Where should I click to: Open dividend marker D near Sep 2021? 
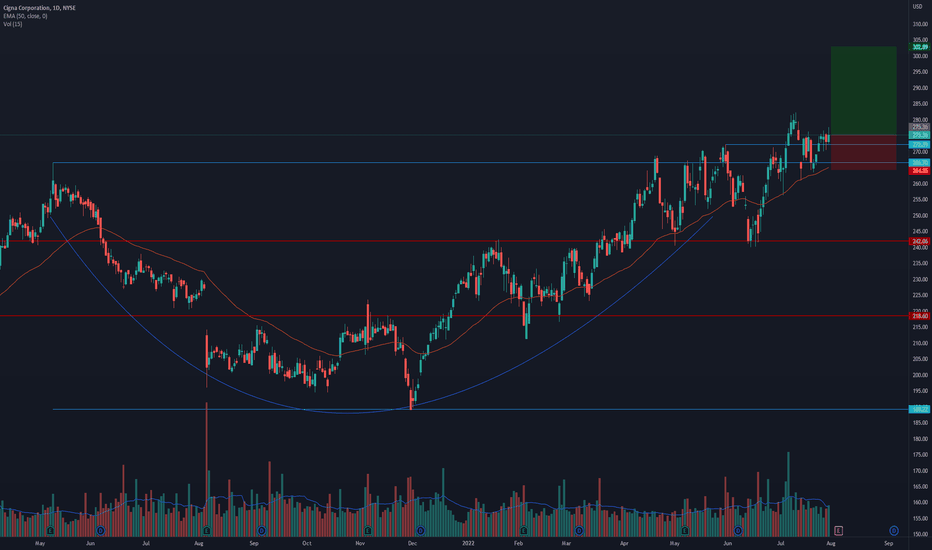[262, 530]
